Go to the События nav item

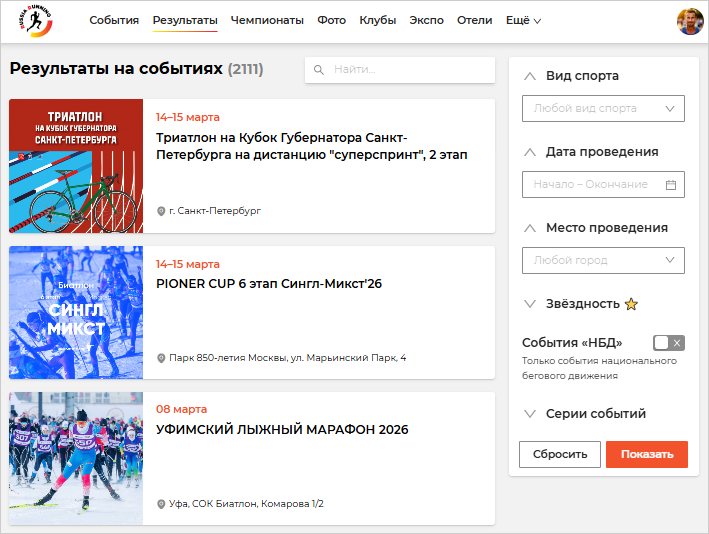click(114, 20)
